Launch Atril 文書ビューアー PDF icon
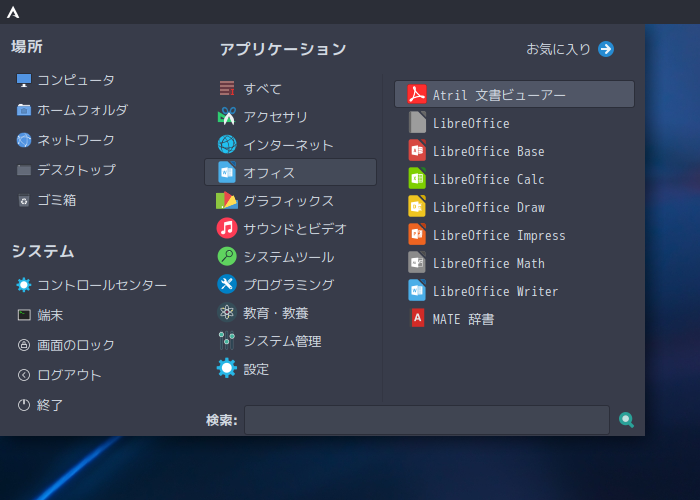This screenshot has width=700, height=500. 417,94
